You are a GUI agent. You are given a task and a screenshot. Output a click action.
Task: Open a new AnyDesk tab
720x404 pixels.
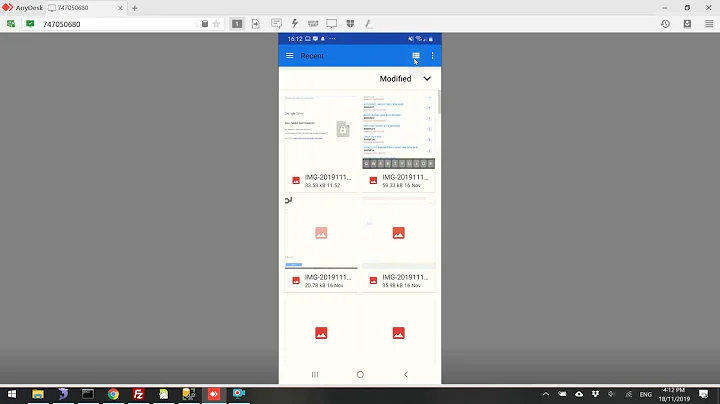(x=135, y=8)
